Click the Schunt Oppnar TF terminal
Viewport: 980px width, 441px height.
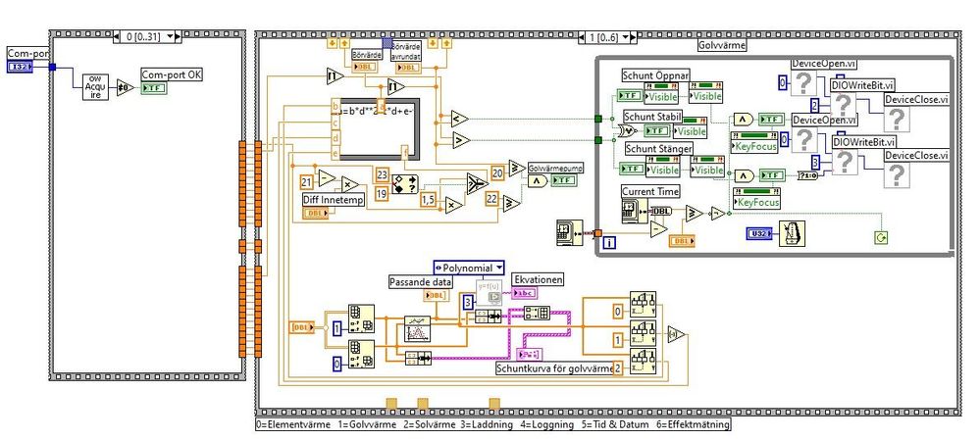630,96
